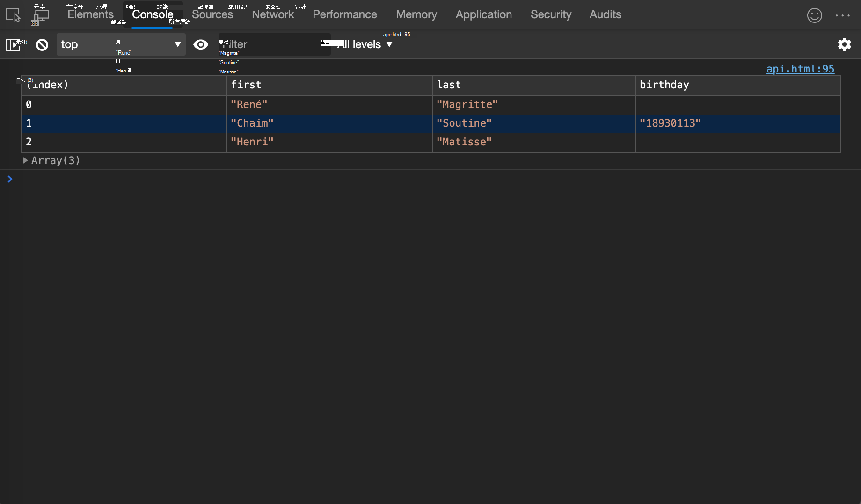Image resolution: width=861 pixels, height=504 pixels.
Task: Select index cell of row 2
Action: [x=124, y=142]
